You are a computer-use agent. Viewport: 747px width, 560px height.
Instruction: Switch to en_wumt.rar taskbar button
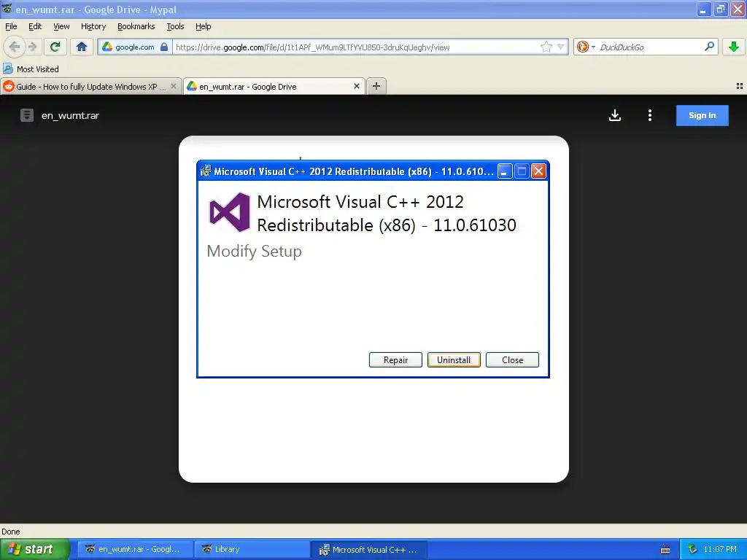(135, 549)
